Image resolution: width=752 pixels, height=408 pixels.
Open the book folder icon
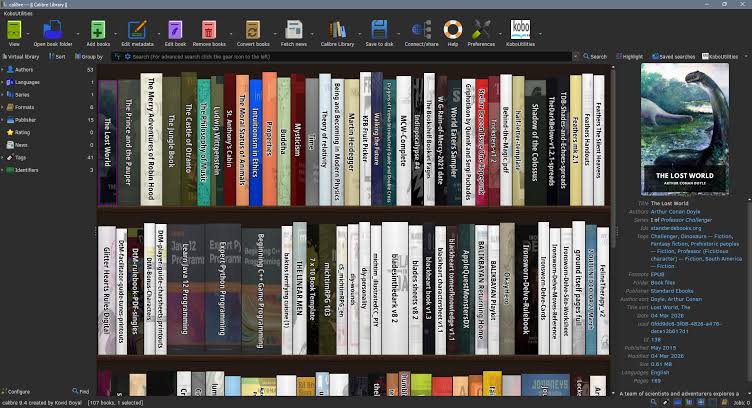click(x=53, y=30)
